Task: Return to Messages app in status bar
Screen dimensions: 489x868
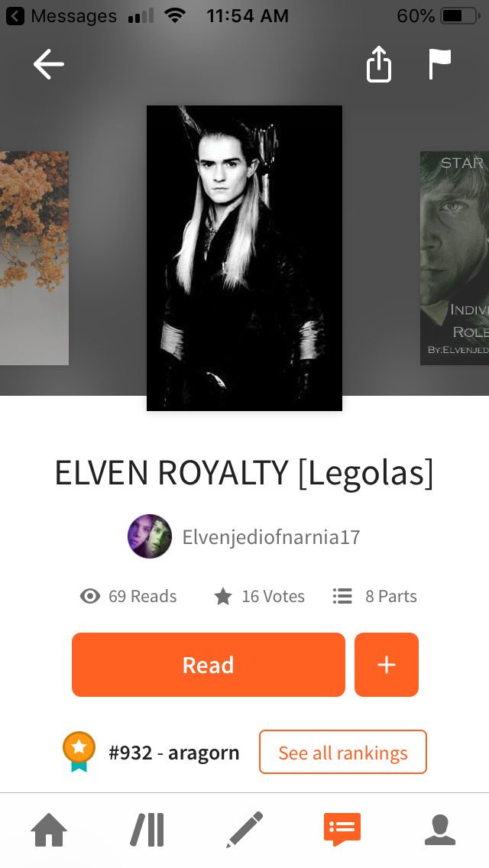Action: [61, 16]
